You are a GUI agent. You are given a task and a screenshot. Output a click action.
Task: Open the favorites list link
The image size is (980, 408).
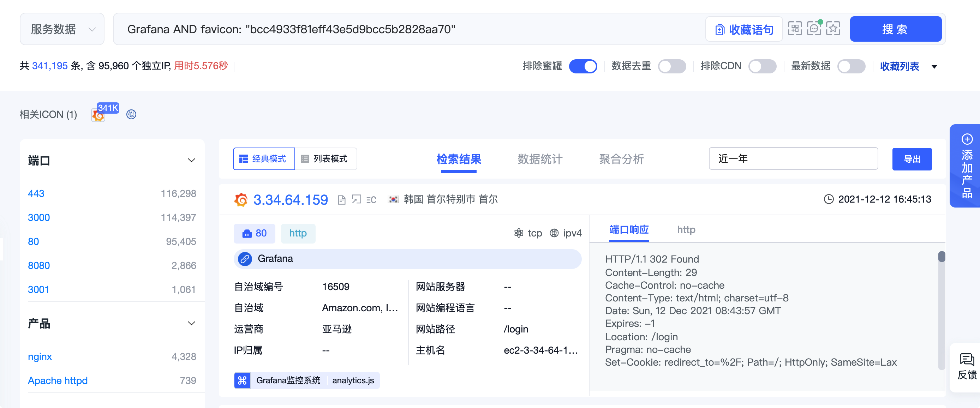(900, 67)
